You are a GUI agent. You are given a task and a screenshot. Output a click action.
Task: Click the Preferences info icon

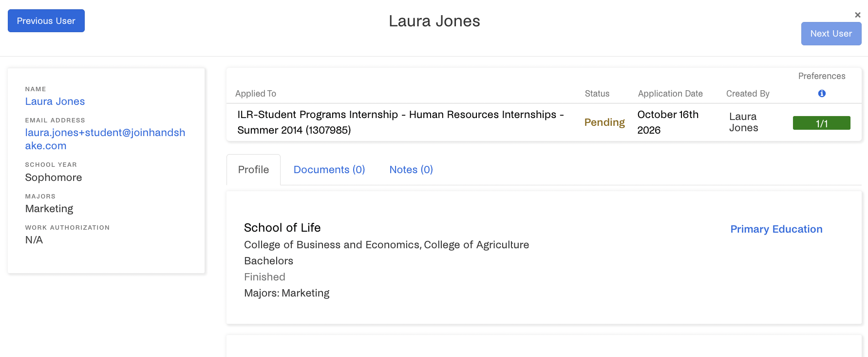click(x=822, y=93)
